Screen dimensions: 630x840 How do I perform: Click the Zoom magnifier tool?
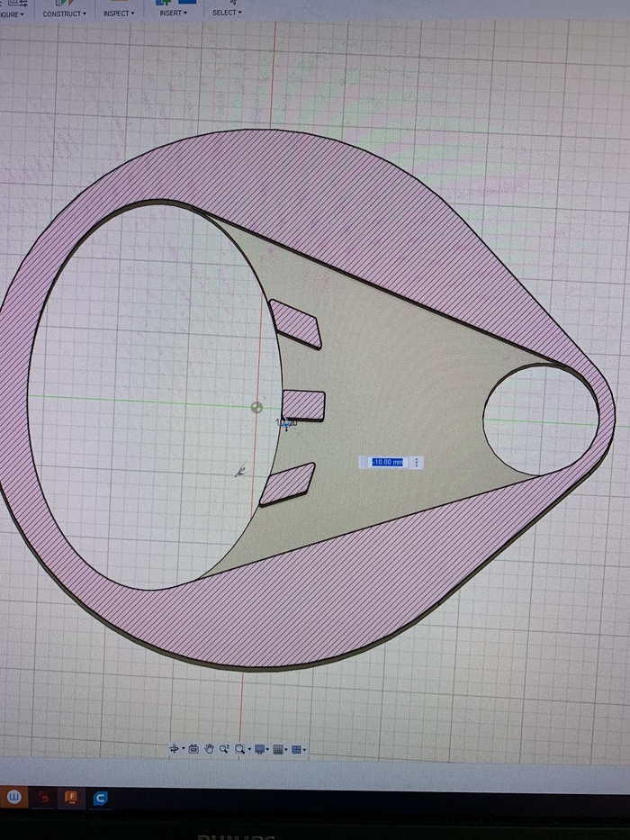click(x=224, y=748)
